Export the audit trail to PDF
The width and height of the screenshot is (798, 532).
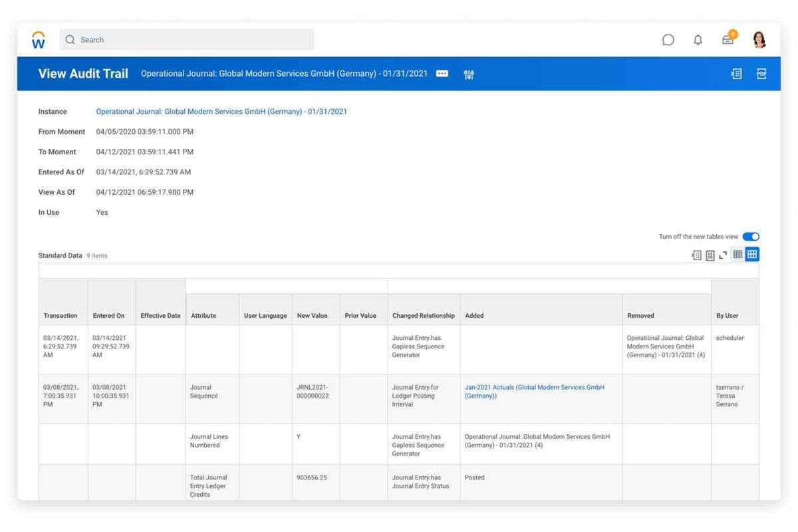(x=761, y=74)
